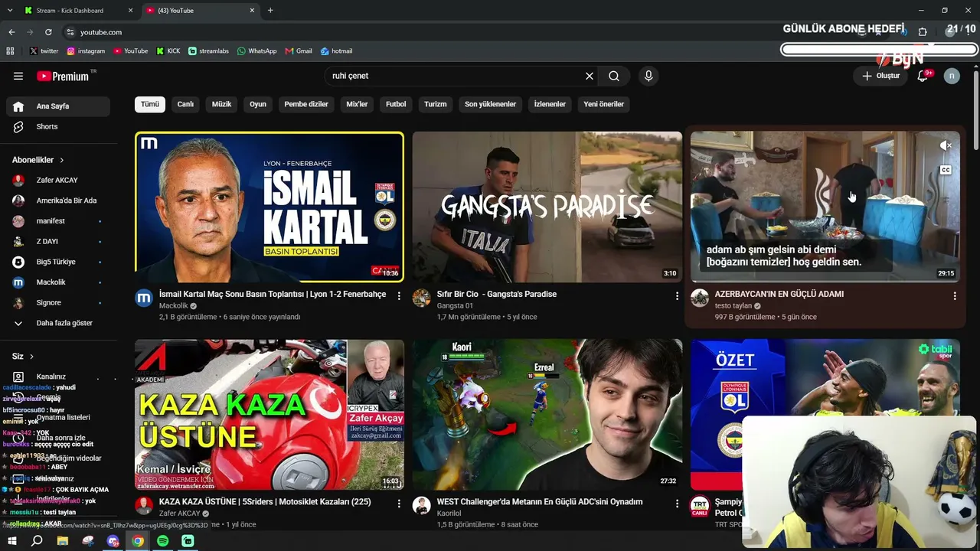The width and height of the screenshot is (980, 551).
Task: Open YouTube notifications bell
Action: (x=923, y=76)
